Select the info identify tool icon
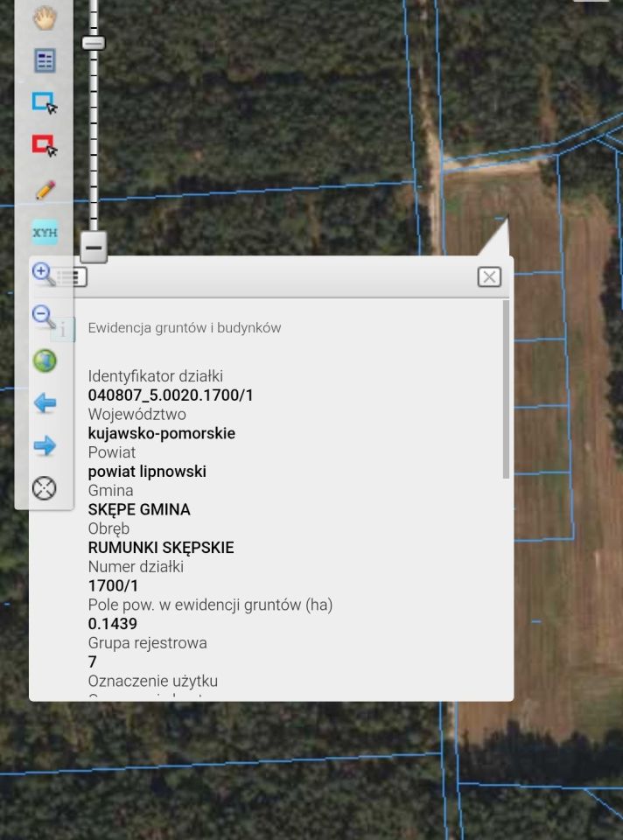Viewport: 623px width, 840px height. (63, 330)
